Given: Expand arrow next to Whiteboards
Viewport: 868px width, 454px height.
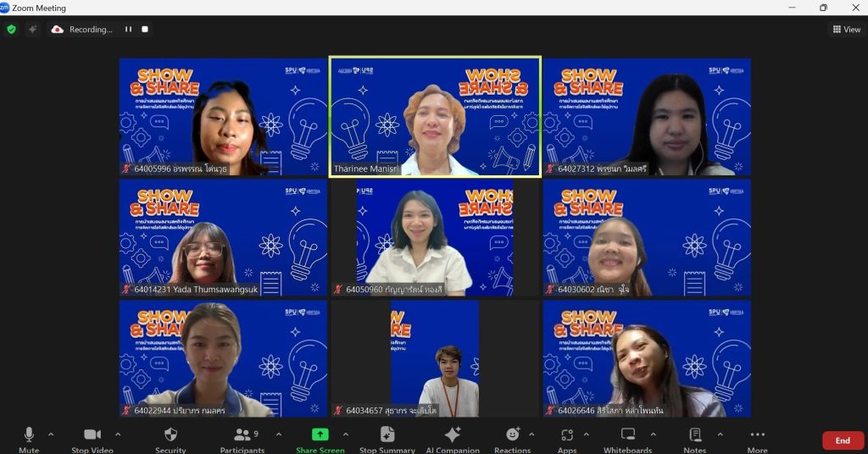Looking at the screenshot, I should (x=654, y=435).
